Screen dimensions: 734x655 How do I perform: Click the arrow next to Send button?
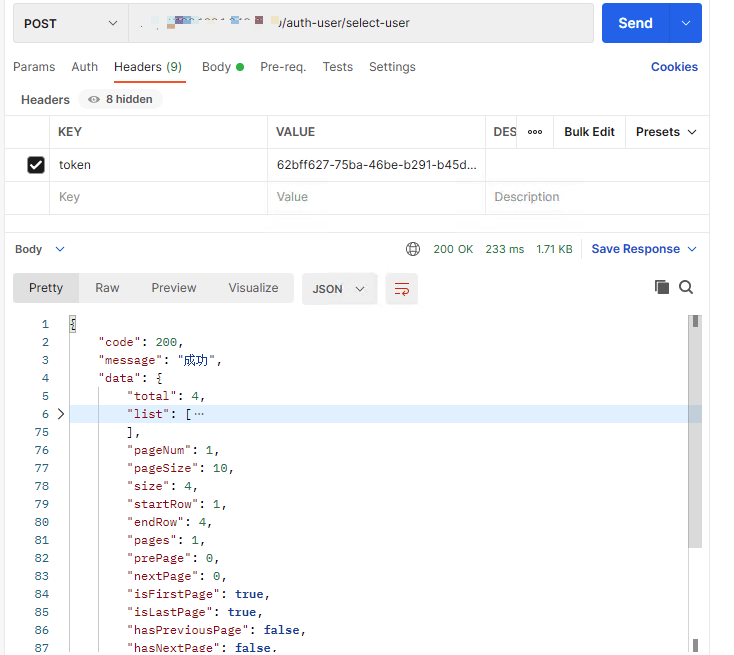686,23
